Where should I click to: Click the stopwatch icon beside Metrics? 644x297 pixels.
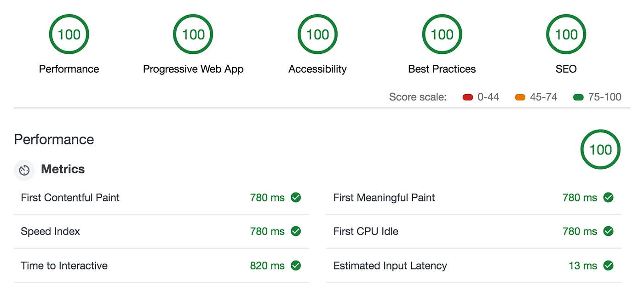(x=24, y=170)
